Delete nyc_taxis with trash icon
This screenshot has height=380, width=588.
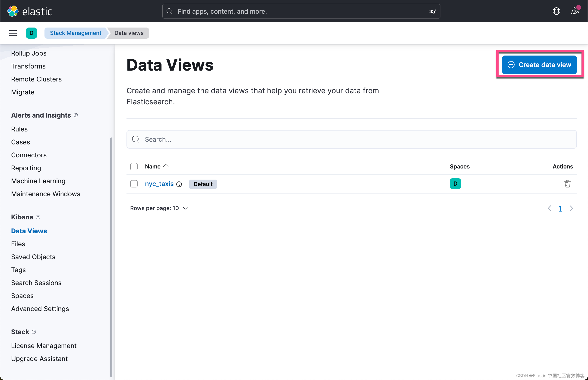[x=567, y=184]
